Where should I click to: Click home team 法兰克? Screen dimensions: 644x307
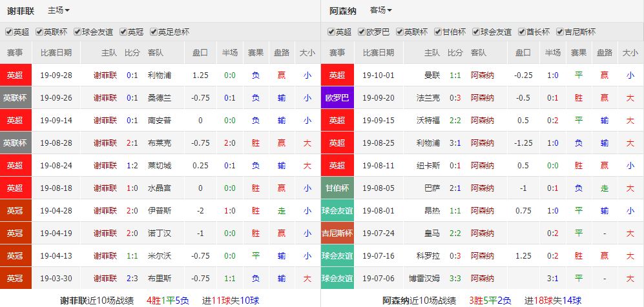pos(428,97)
